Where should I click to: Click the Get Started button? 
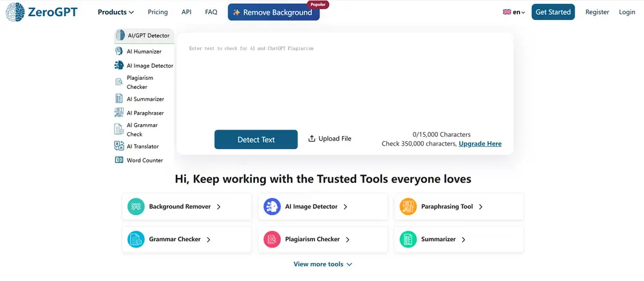tap(553, 12)
